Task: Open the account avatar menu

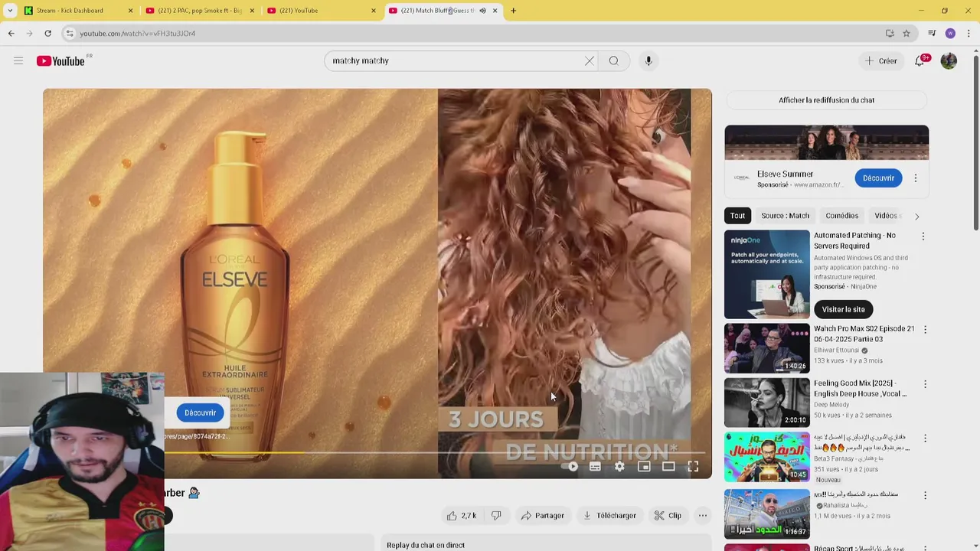Action: 949,60
